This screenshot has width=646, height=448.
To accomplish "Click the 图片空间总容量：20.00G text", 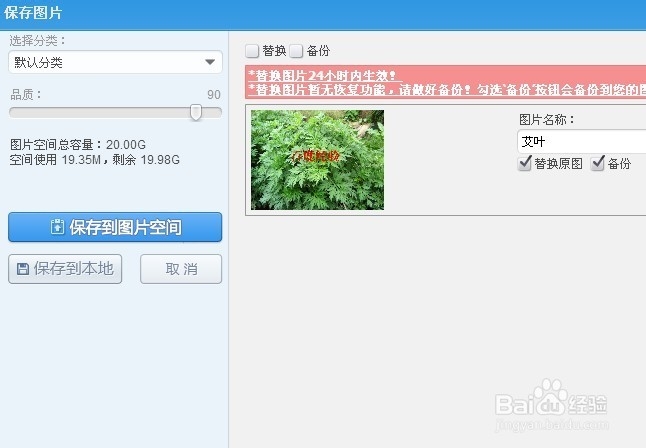I will (x=78, y=145).
